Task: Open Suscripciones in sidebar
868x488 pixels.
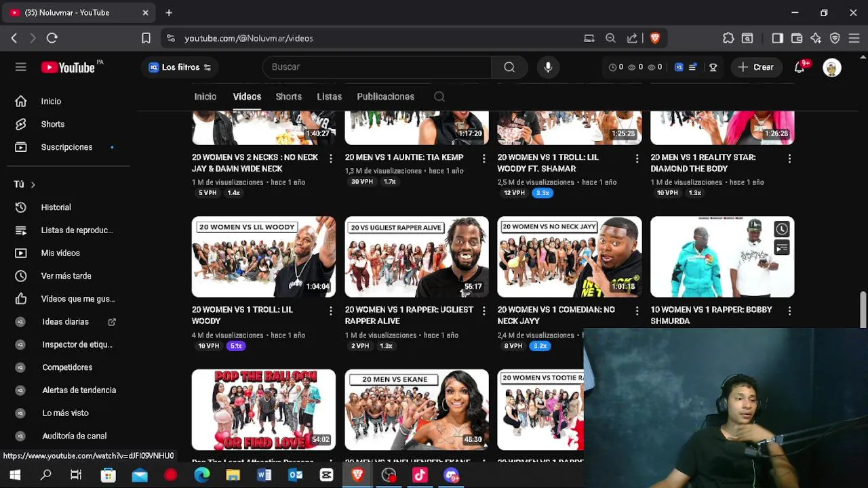Action: [x=68, y=147]
